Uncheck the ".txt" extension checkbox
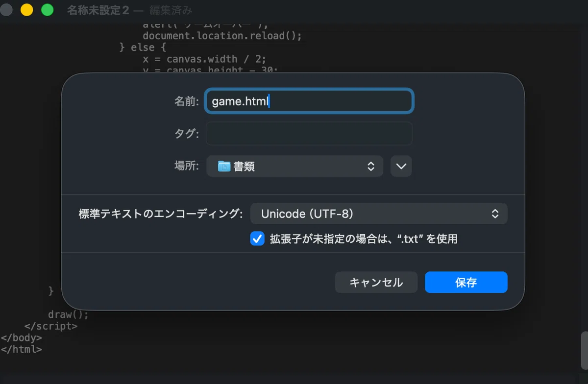Viewport: 588px width, 384px height. 257,239
